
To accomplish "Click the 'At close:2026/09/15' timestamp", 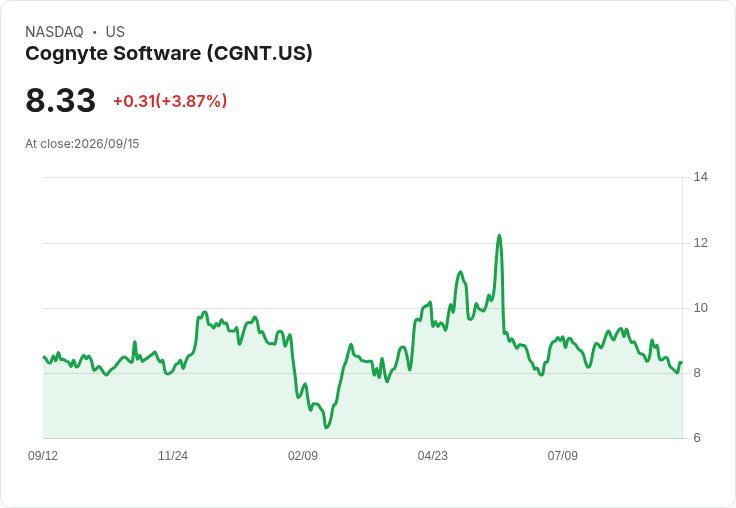I will click(82, 144).
